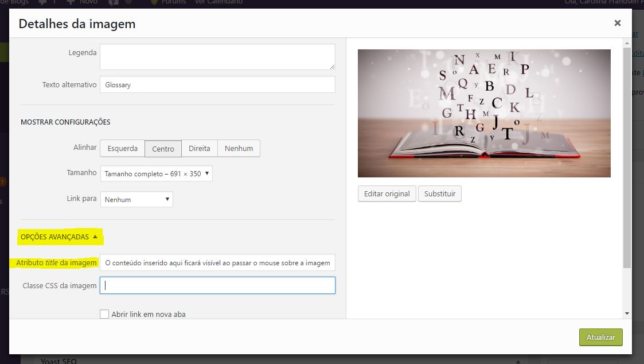Screen dimensions: 644x364
Task: Align image with Esquerda button
Action: click(122, 149)
